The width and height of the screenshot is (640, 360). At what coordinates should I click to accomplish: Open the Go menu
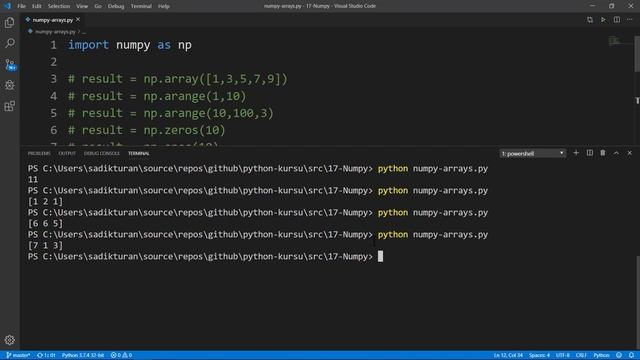(x=98, y=6)
